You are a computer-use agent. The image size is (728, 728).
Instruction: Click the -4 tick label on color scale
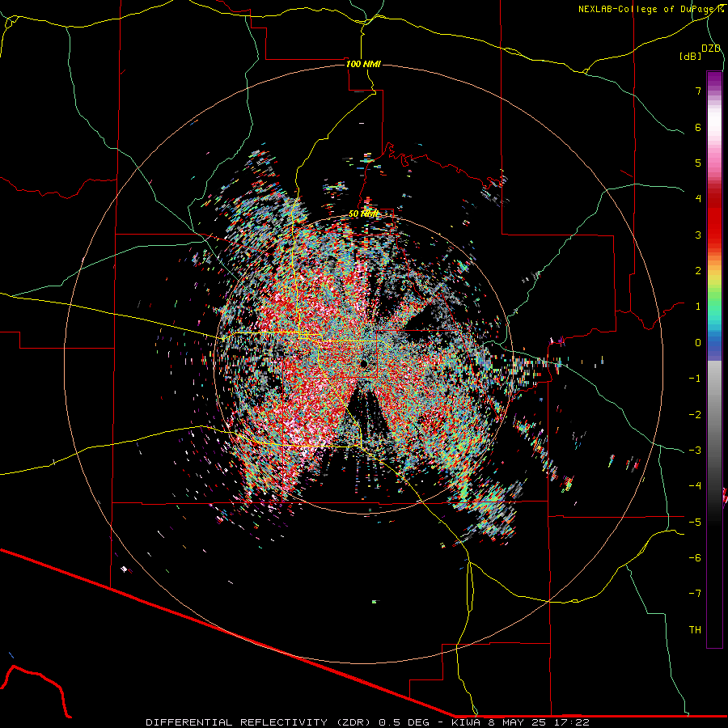coord(695,486)
